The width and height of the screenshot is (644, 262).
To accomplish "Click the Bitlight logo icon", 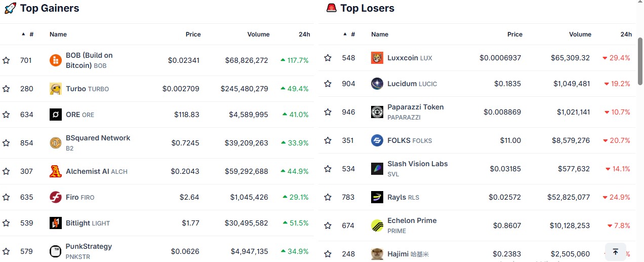I will point(56,223).
